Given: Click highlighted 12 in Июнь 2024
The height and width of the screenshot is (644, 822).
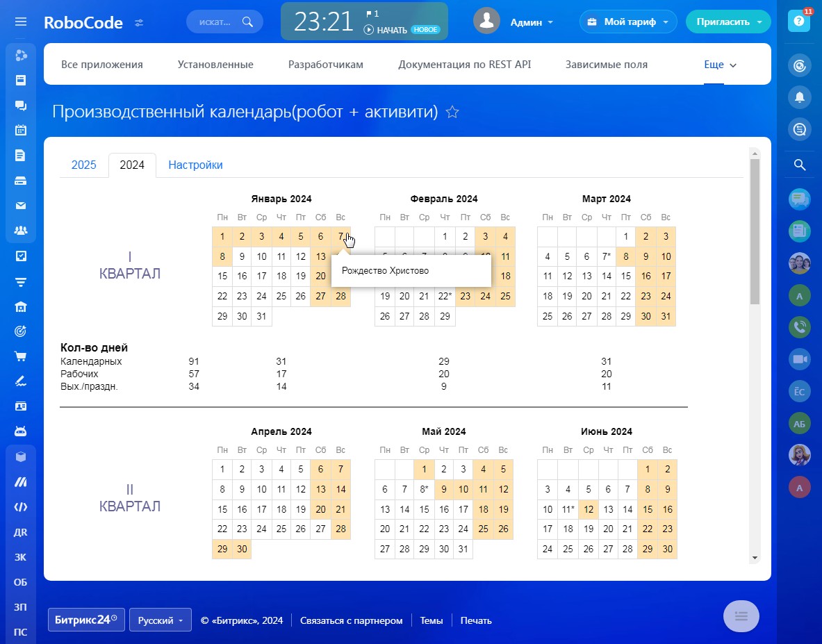Looking at the screenshot, I should coord(589,509).
